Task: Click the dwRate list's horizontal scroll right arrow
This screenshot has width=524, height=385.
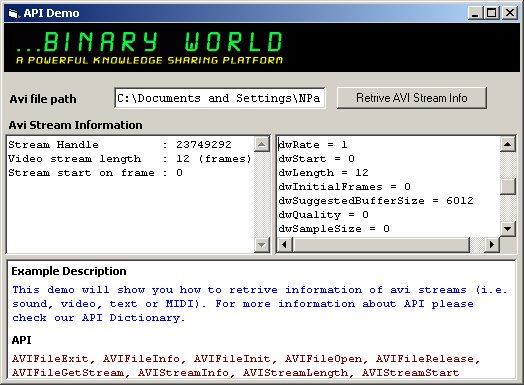Action: point(491,244)
